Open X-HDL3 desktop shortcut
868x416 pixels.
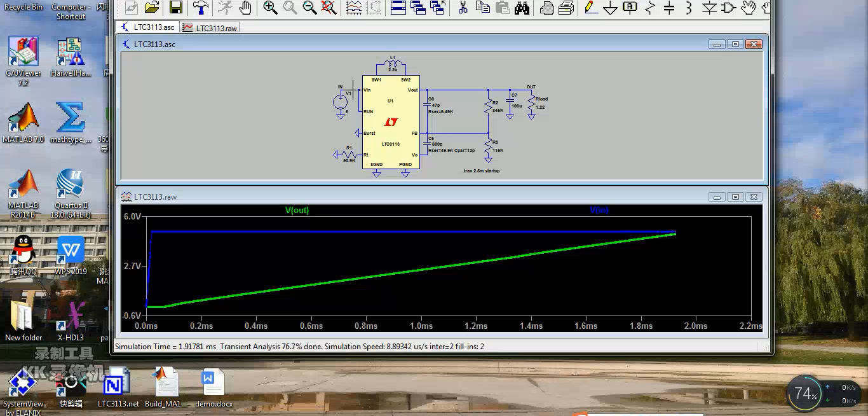71,321
